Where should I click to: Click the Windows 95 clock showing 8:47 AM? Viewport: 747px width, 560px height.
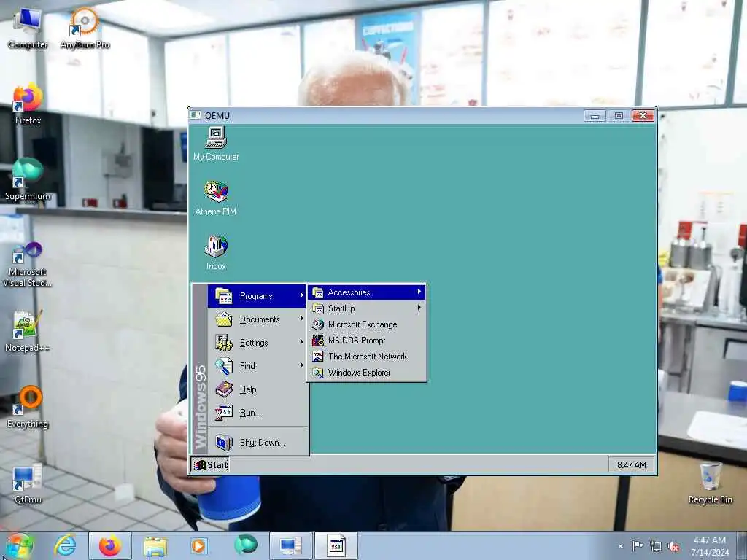pyautogui.click(x=631, y=464)
